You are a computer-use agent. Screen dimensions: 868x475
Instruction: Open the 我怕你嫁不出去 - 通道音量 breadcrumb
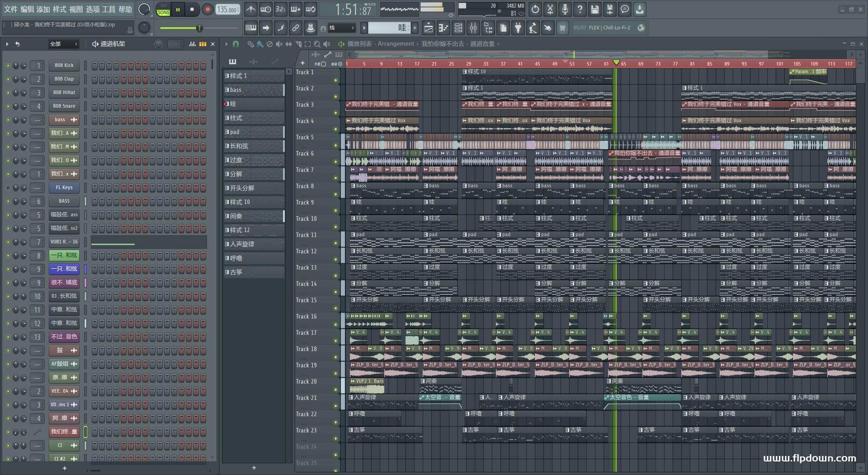458,44
